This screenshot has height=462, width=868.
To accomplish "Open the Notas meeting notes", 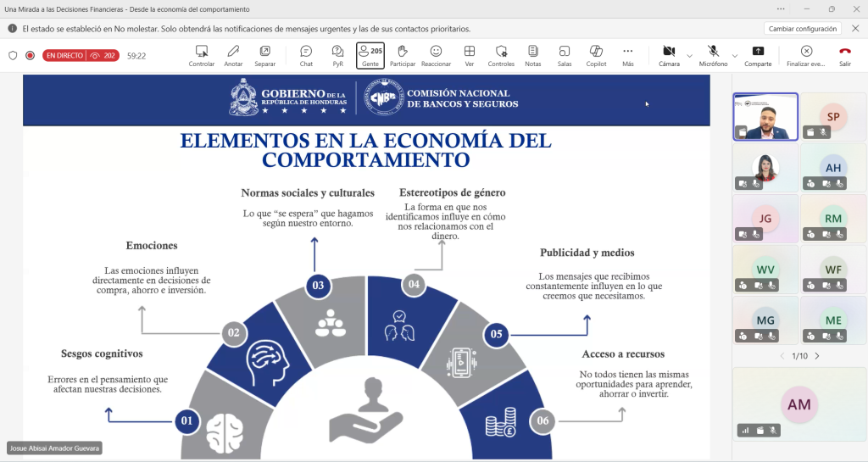I will [532, 56].
